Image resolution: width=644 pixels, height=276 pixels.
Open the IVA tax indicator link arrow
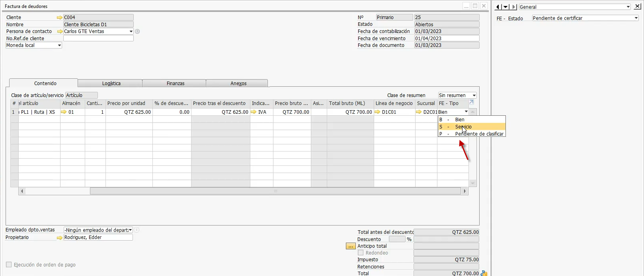click(254, 112)
